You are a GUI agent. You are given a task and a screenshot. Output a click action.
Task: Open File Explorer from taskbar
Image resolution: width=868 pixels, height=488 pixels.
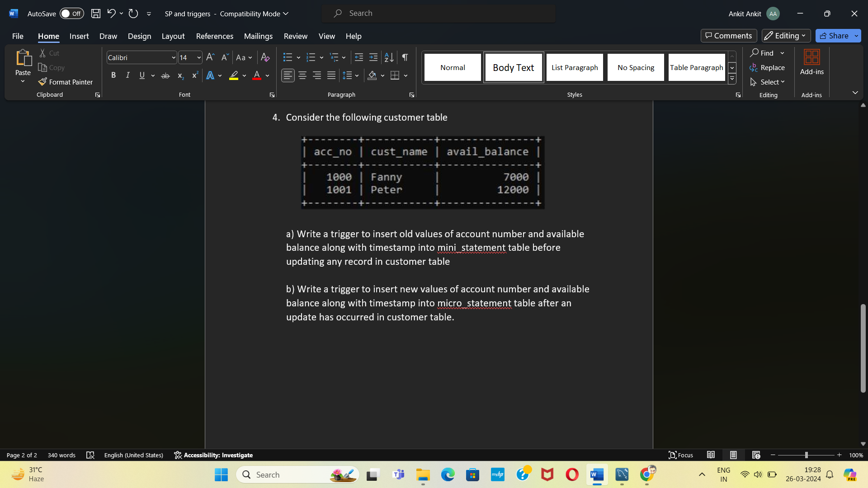[x=423, y=475]
